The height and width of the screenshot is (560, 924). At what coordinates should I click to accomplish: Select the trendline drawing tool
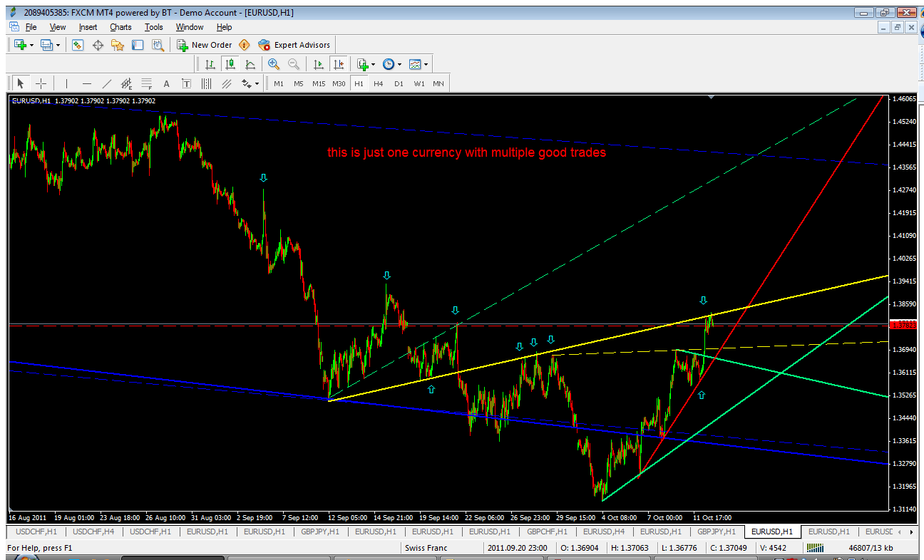106,83
